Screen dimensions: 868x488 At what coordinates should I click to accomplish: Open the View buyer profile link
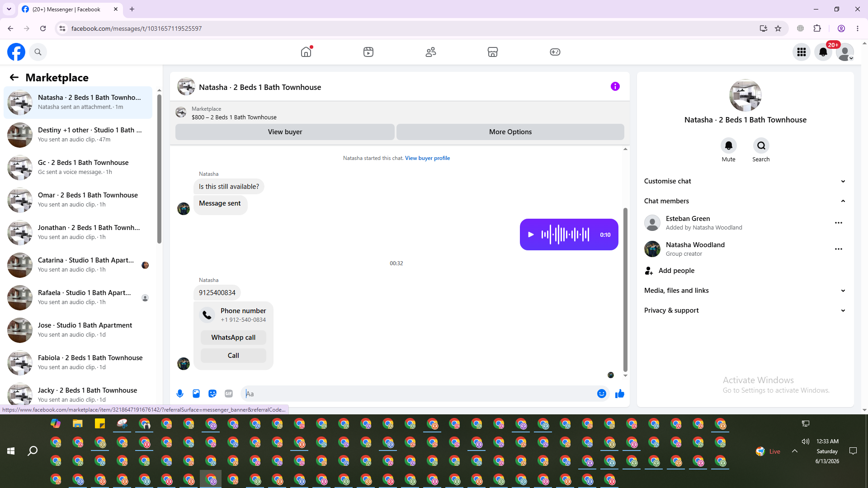427,158
